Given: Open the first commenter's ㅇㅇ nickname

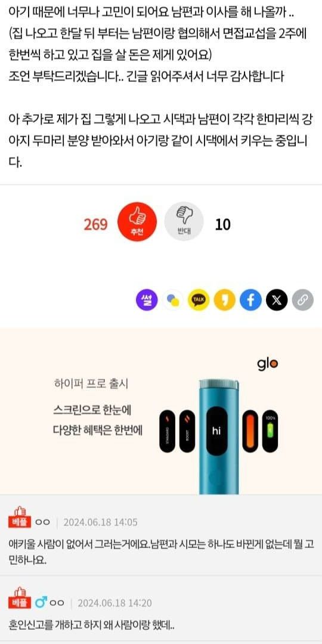Looking at the screenshot, I should click(42, 522).
